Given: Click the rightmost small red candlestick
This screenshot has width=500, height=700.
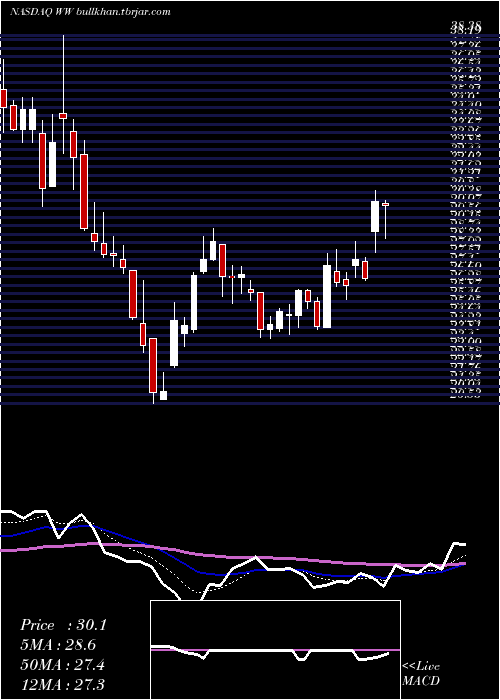Looking at the screenshot, I should (385, 204).
